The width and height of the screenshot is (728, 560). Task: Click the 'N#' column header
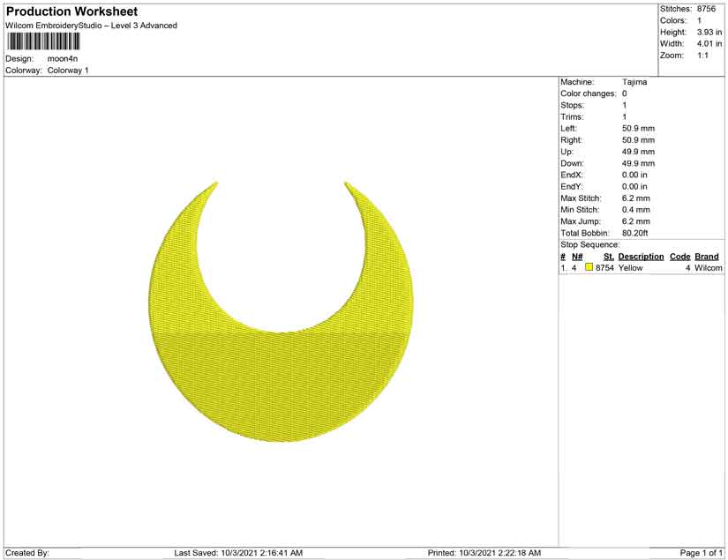pos(577,257)
